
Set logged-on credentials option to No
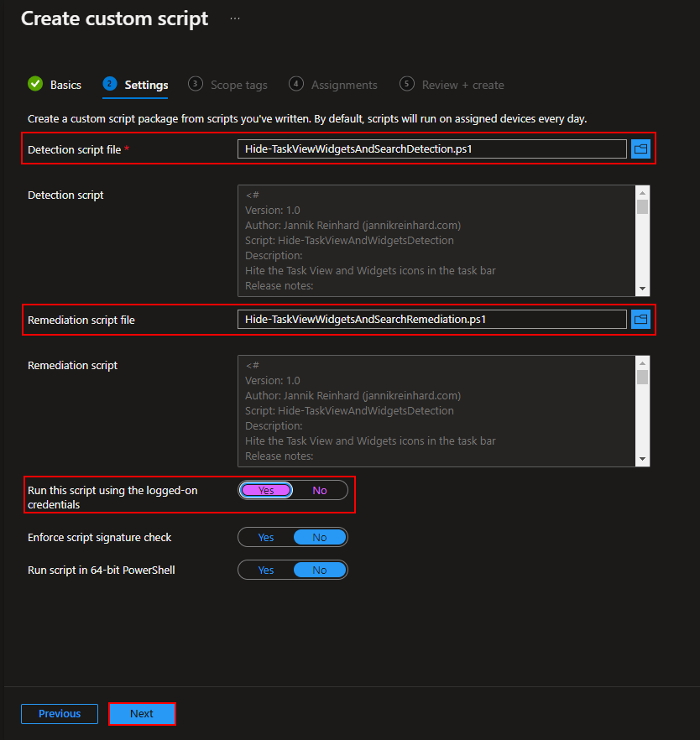point(320,491)
